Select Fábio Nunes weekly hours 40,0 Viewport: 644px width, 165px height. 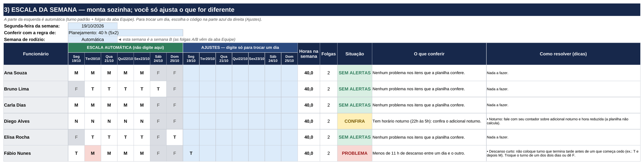point(309,153)
